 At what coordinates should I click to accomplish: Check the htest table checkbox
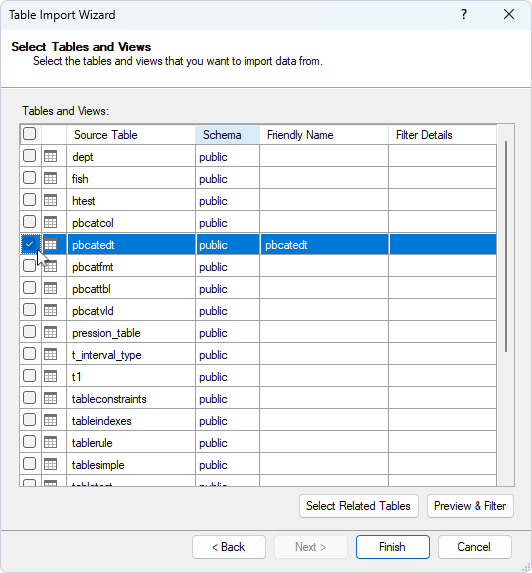pyautogui.click(x=30, y=200)
